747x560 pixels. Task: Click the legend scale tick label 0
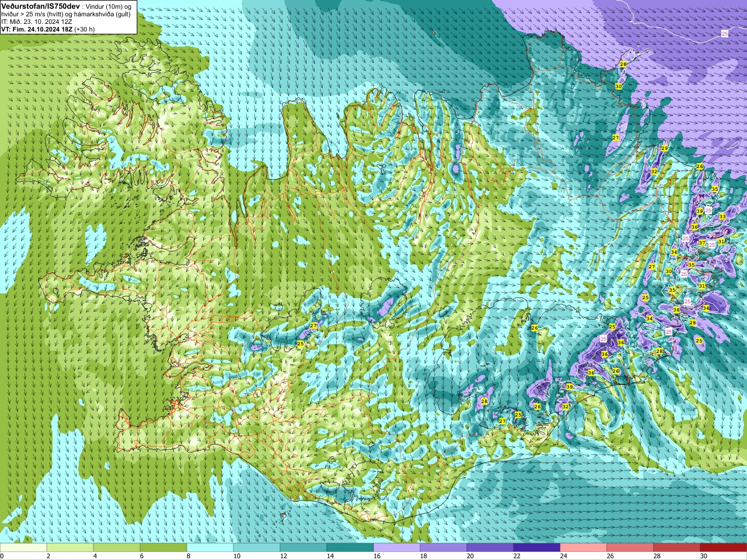(x=2, y=556)
